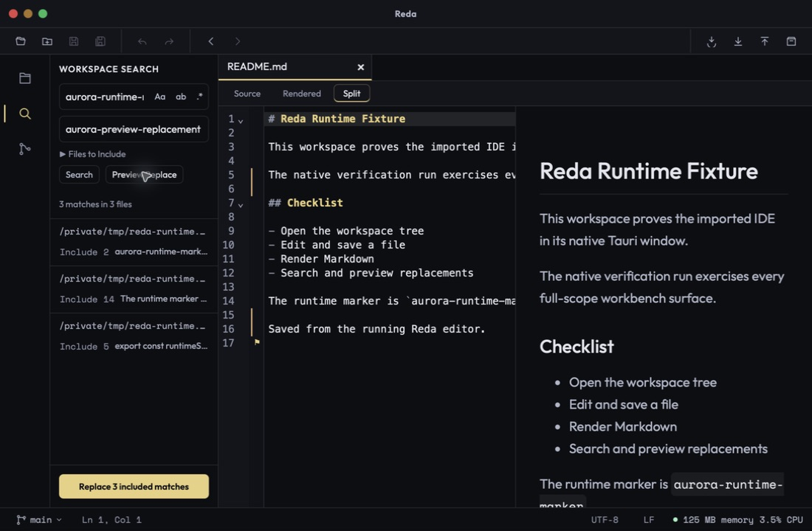Screen dimensions: 812x531
Task: Toggle whole word ab option
Action: tap(181, 97)
